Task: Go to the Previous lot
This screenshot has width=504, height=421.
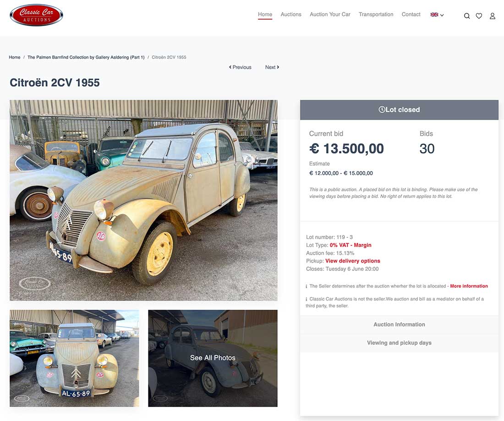Action: point(240,67)
